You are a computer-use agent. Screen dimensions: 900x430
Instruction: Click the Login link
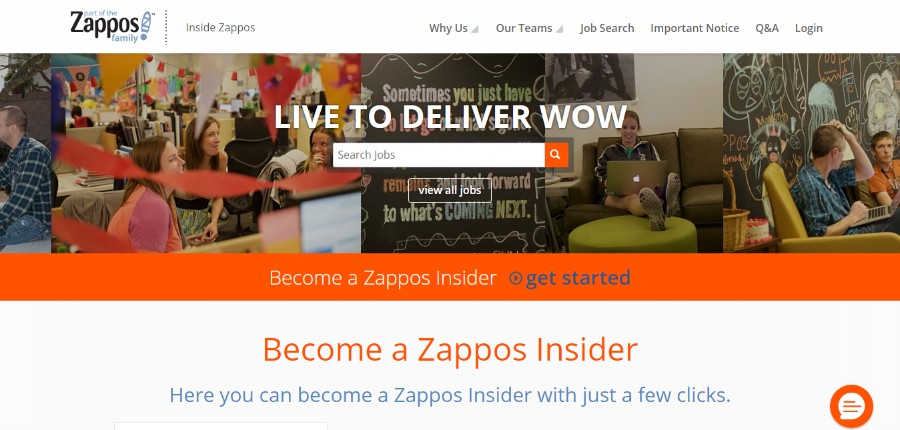pos(808,28)
